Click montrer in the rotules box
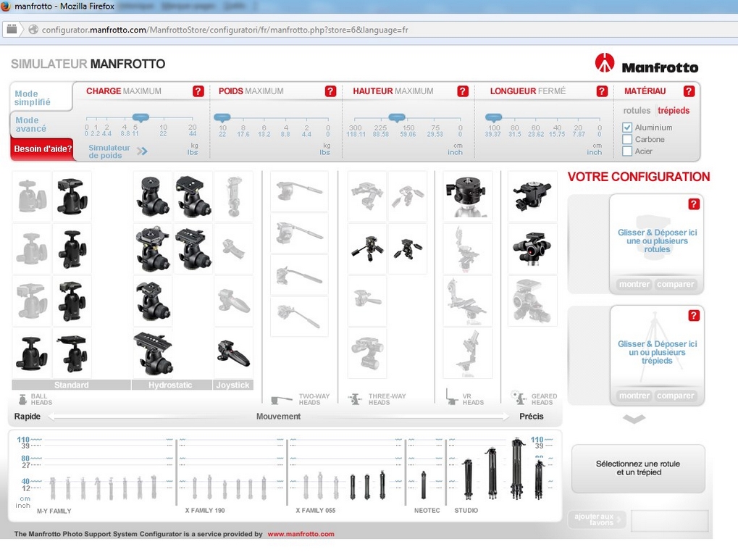This screenshot has height=560, width=738. pyautogui.click(x=634, y=284)
